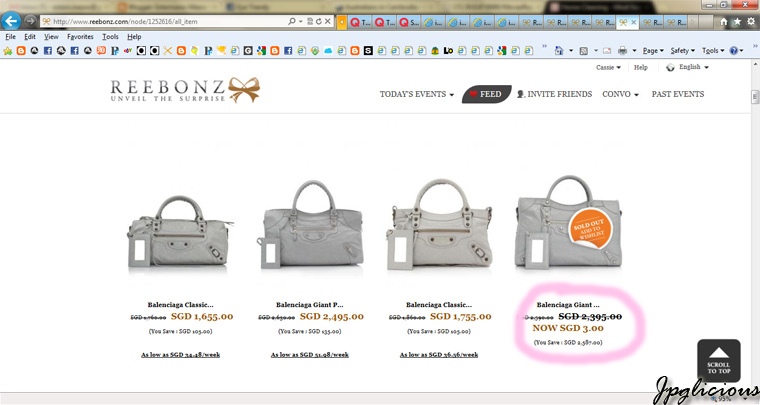Image resolution: width=760 pixels, height=405 pixels.
Task: Open the orange '30' favorite shortcut
Action: 101,50
